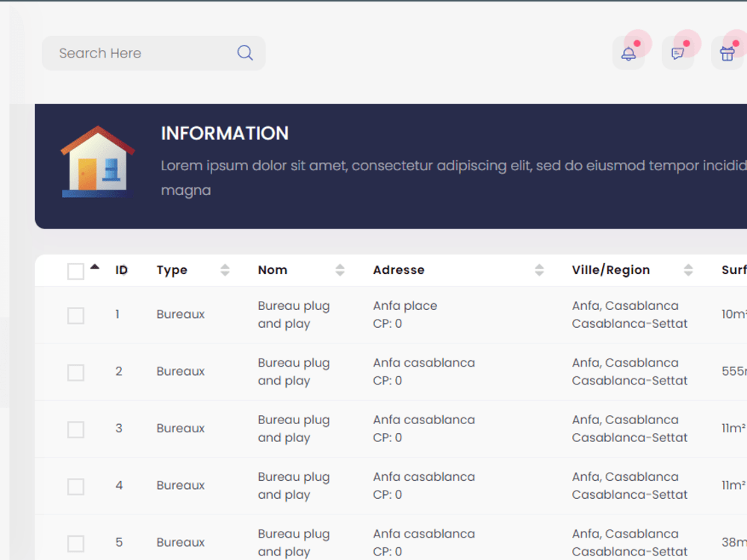Click 'Anfa, Casablanca' region cell in row 5
The height and width of the screenshot is (560, 747).
click(x=625, y=534)
